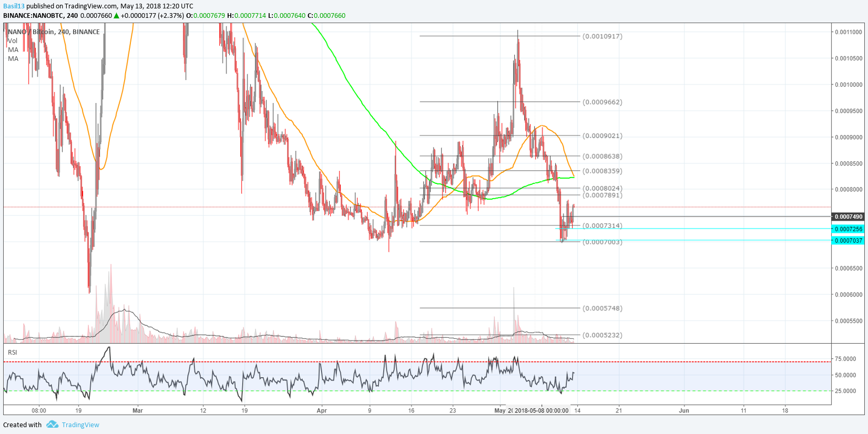This screenshot has width=868, height=434.
Task: Click the RSI pane label
Action: tap(13, 352)
